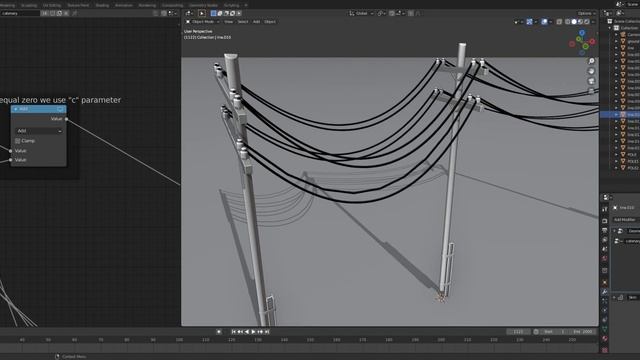640x360 pixels.
Task: Click the pan hand viewport icon
Action: click(591, 71)
